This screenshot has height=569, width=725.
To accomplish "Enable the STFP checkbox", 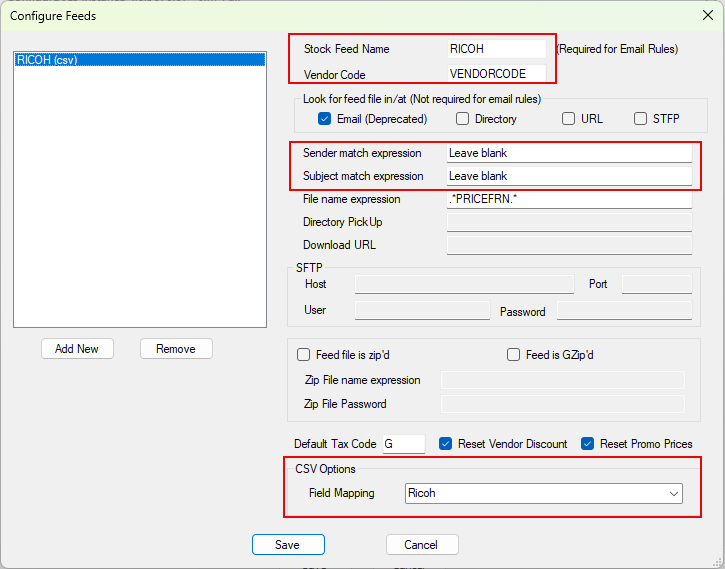I will [641, 119].
